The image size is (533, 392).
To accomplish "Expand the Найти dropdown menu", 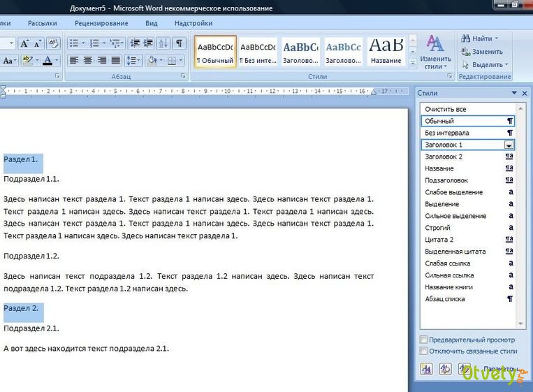I will pyautogui.click(x=497, y=38).
